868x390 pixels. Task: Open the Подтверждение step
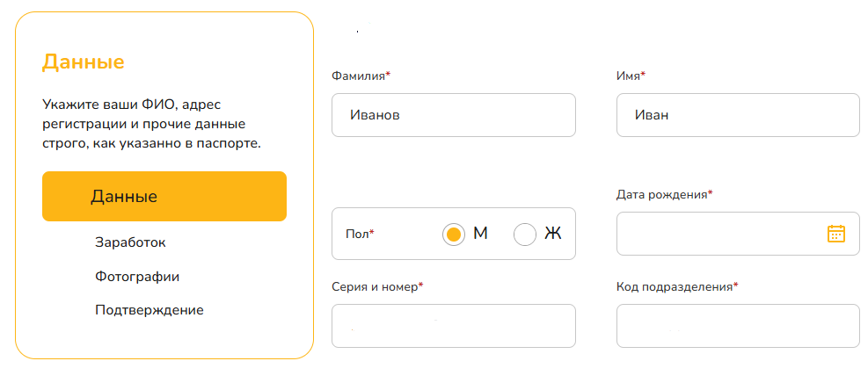(x=150, y=310)
